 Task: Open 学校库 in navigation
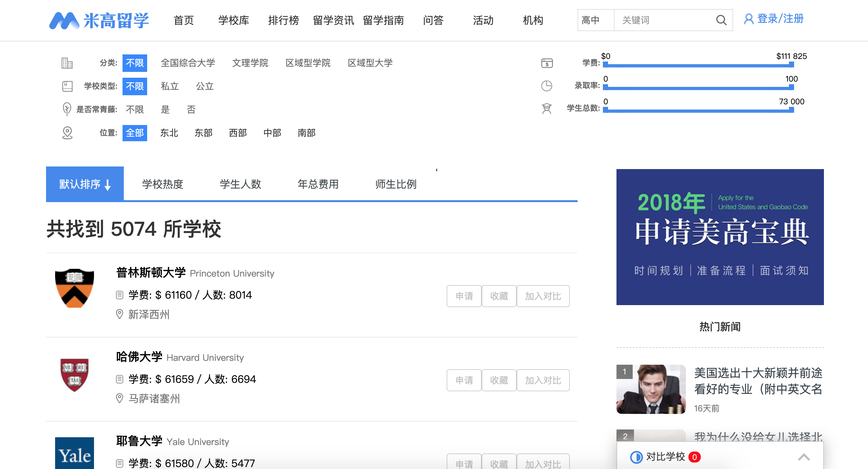point(233,20)
